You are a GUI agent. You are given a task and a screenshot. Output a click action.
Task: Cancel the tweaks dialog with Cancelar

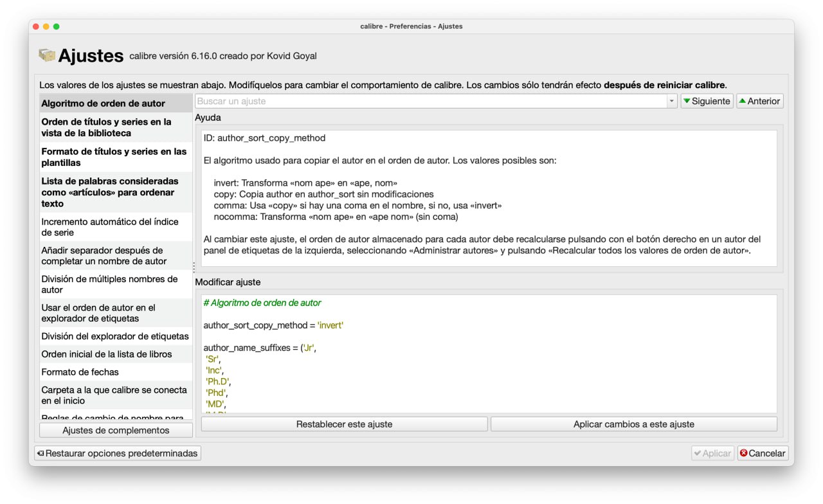[763, 453]
